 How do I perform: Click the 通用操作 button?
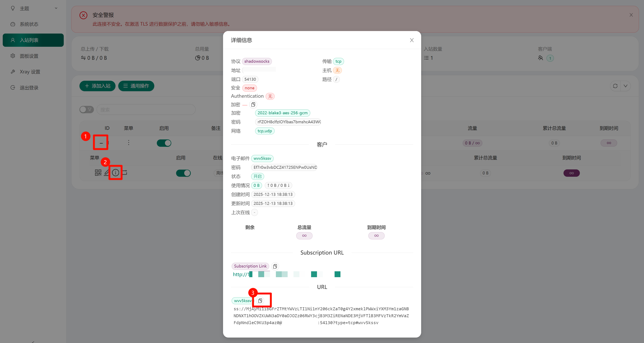click(x=136, y=86)
